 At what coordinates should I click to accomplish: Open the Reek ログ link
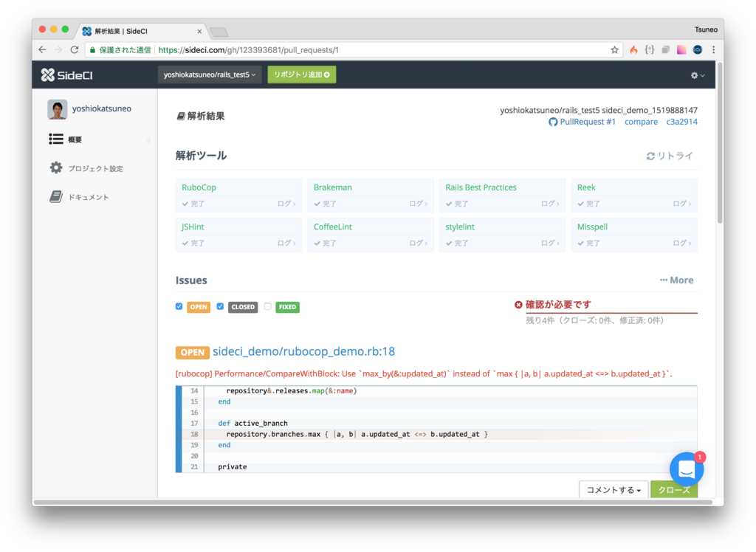681,204
